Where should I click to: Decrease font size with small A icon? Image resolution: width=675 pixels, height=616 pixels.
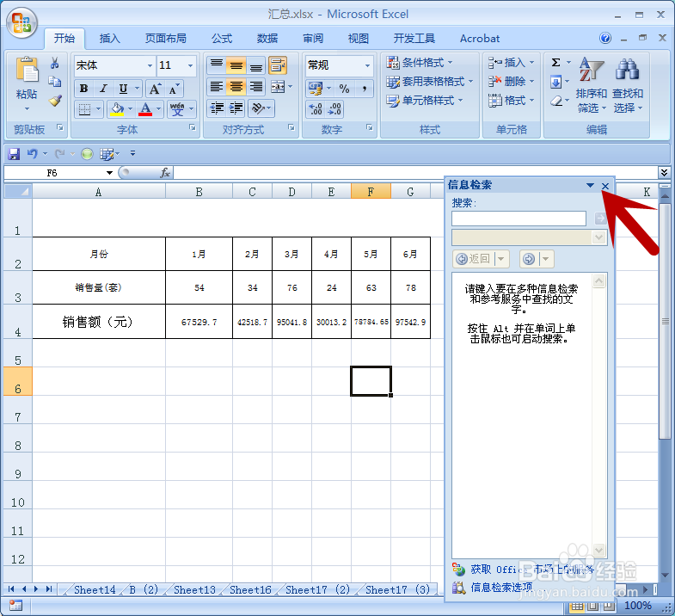point(174,89)
